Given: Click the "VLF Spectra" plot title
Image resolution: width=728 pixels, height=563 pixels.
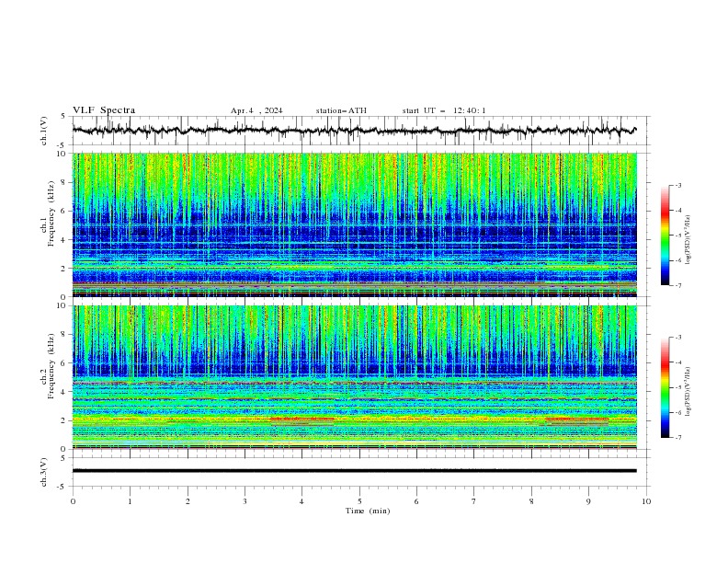Looking at the screenshot, I should (x=104, y=110).
